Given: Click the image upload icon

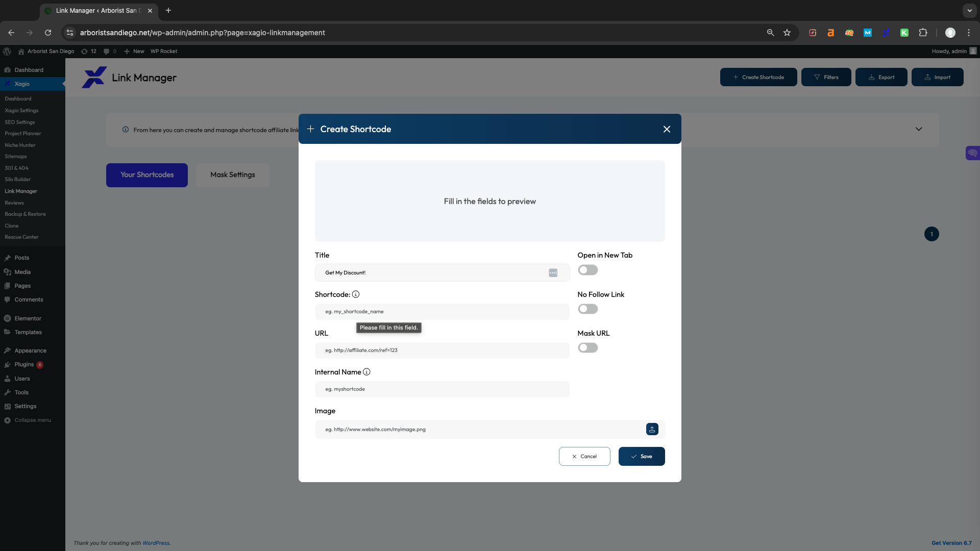Looking at the screenshot, I should point(652,429).
